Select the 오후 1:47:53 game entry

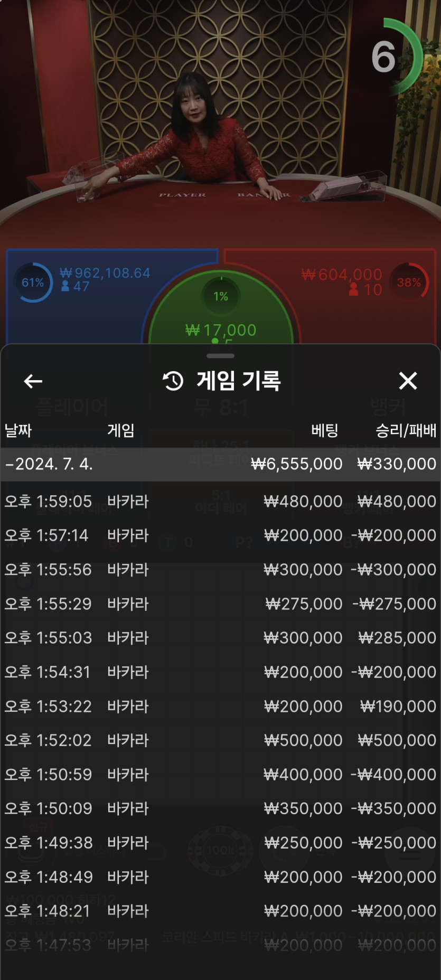[x=220, y=945]
